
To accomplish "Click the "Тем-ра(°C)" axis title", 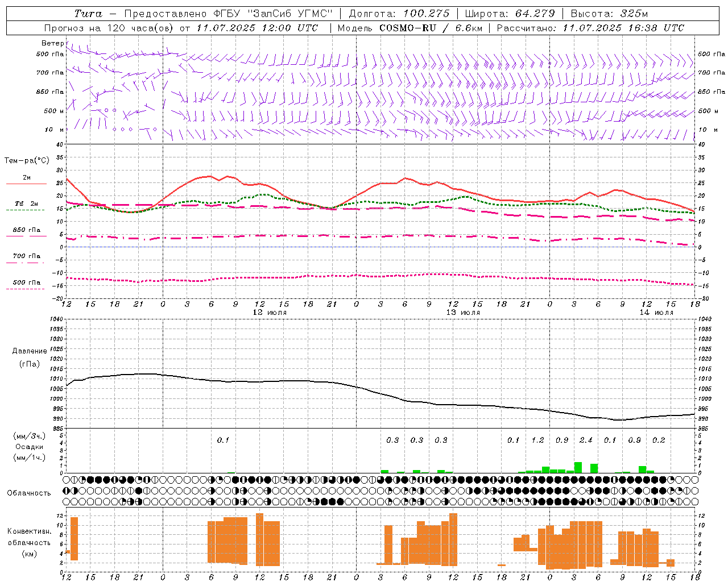I will click(x=27, y=161).
